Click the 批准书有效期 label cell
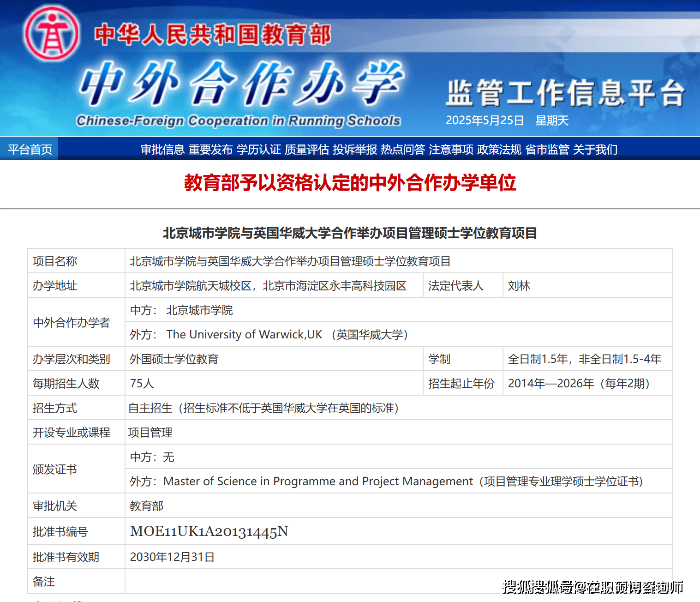 tap(76, 557)
